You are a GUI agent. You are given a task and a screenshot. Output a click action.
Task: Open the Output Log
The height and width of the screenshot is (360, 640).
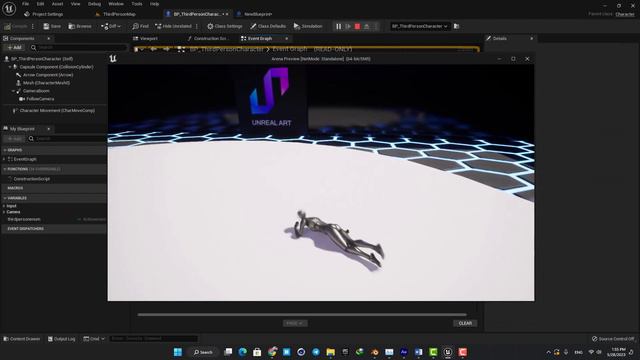coord(62,339)
